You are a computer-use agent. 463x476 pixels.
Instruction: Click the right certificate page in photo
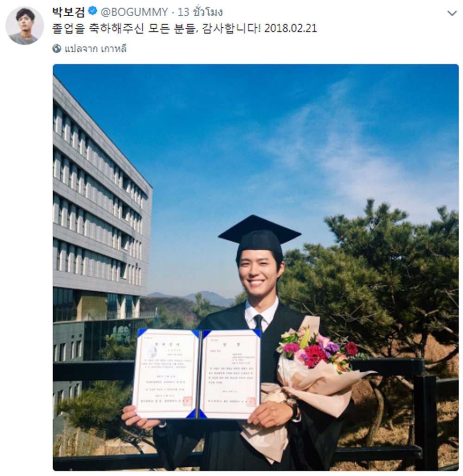click(x=231, y=373)
